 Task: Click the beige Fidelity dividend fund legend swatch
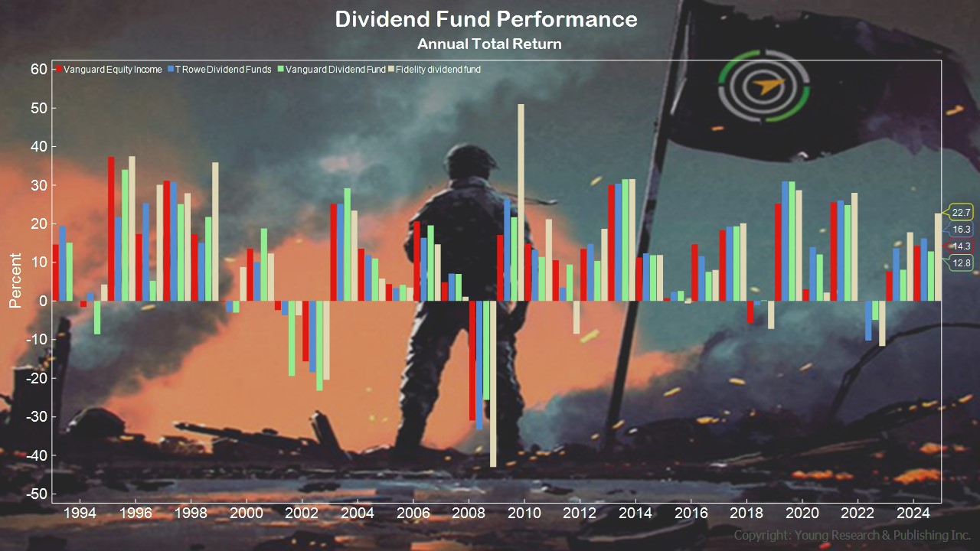click(x=391, y=70)
